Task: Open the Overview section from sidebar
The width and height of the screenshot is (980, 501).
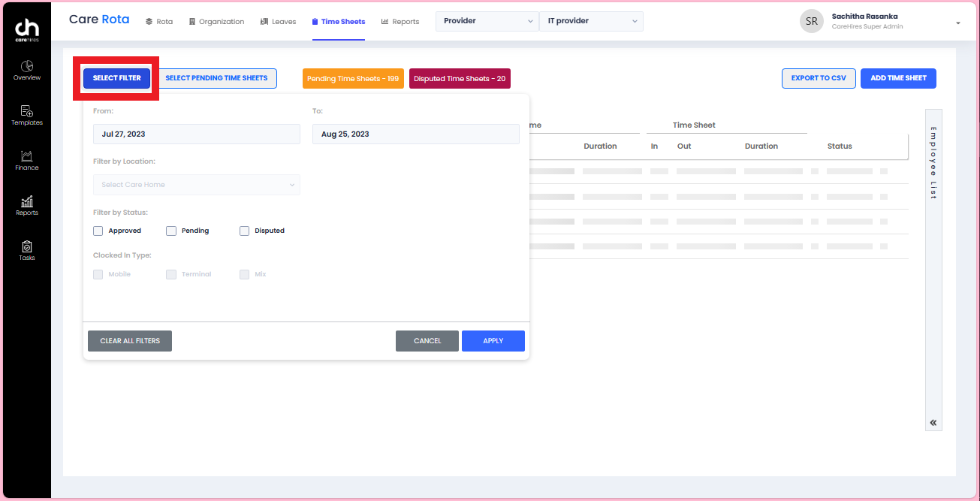Action: pyautogui.click(x=26, y=70)
